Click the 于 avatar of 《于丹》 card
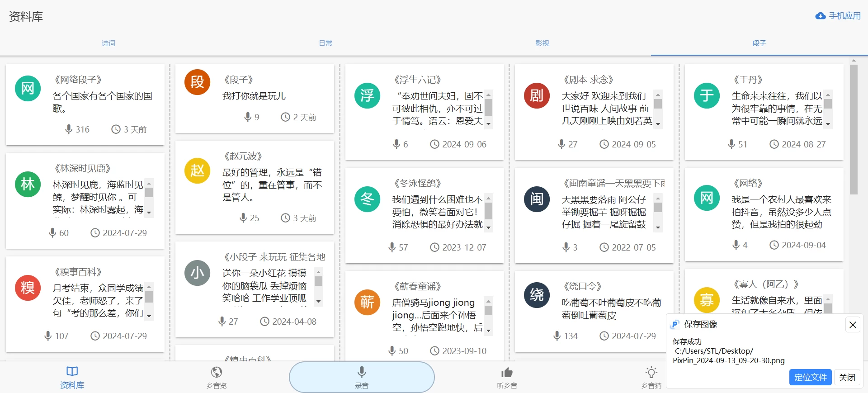The width and height of the screenshot is (868, 393). tap(707, 95)
